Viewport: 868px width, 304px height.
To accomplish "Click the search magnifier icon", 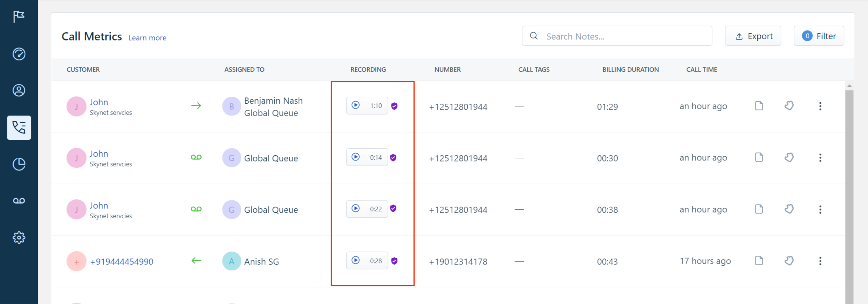I will (534, 36).
